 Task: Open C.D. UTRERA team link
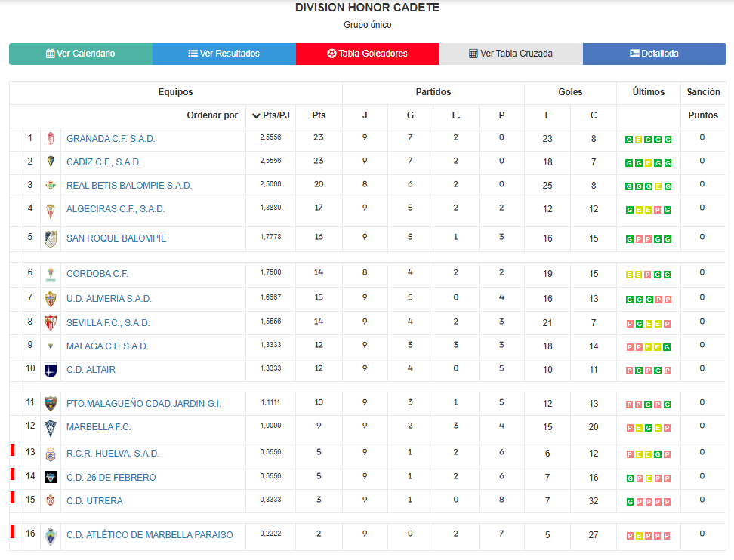(94, 501)
